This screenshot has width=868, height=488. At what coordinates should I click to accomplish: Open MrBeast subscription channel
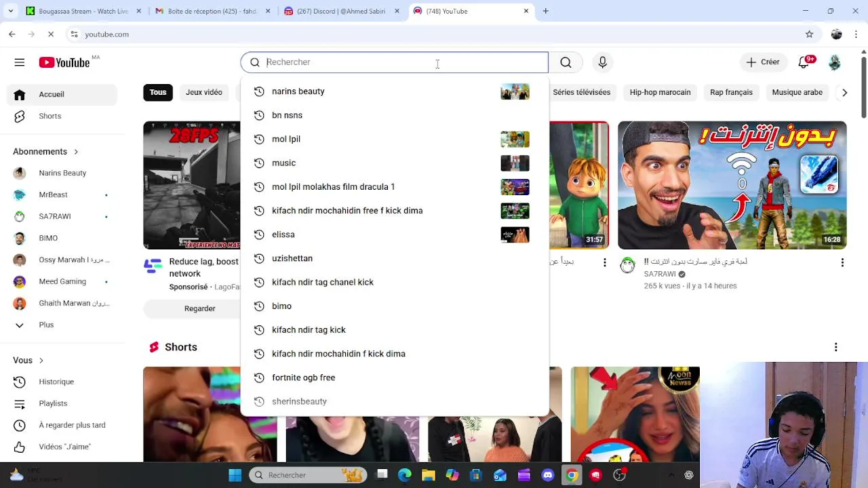click(x=62, y=195)
